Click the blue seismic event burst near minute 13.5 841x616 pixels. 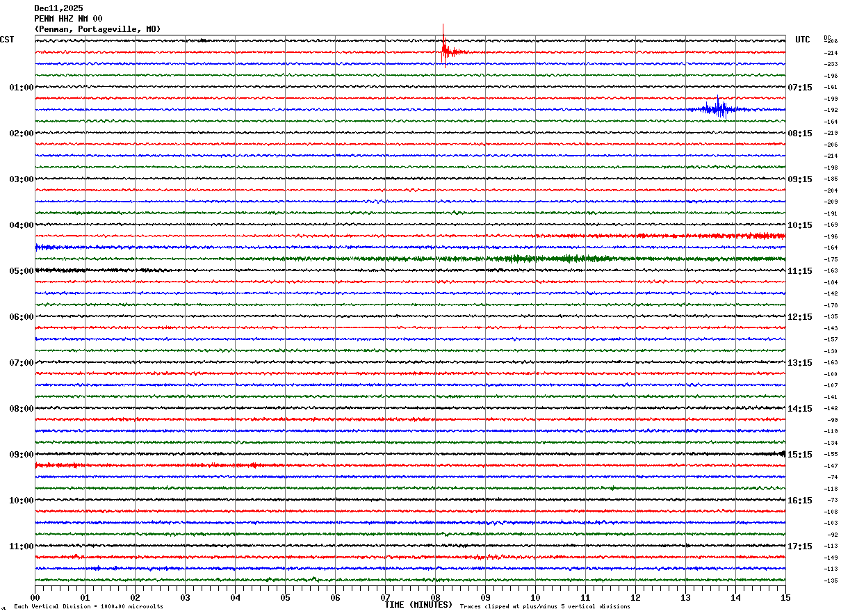coord(719,108)
